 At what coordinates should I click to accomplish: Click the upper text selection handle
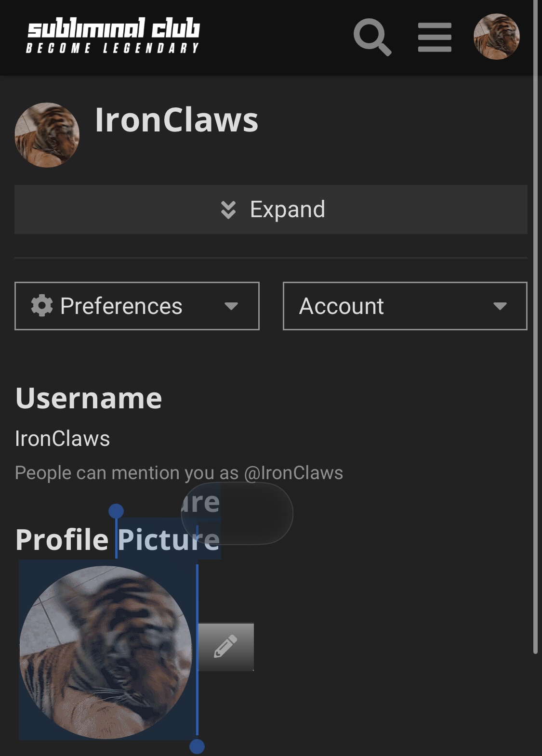pyautogui.click(x=116, y=511)
